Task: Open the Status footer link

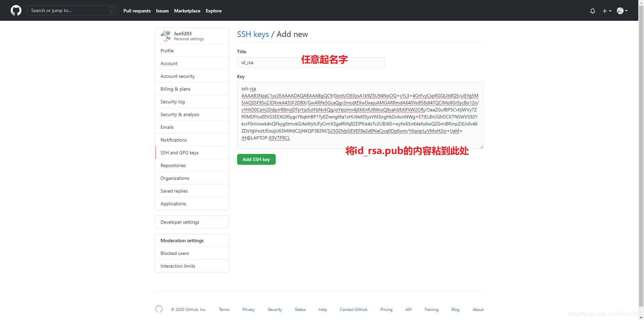Action: [x=300, y=310]
